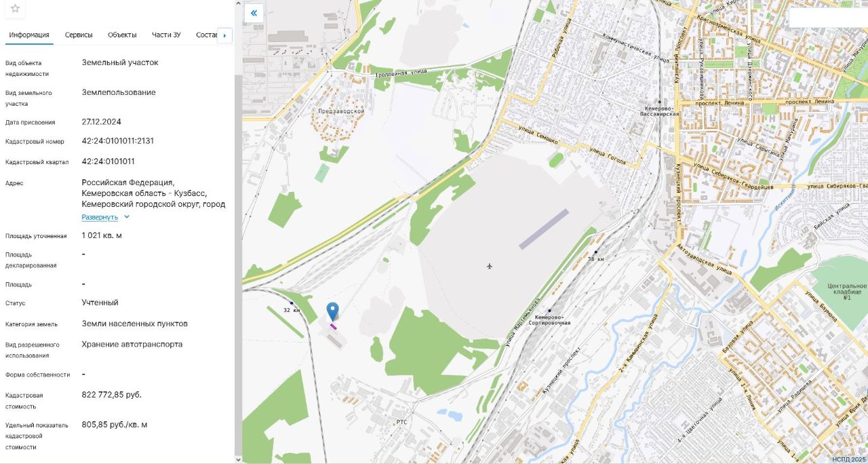Click the Кемерово-Пассажирская station label
The image size is (868, 464).
pos(662,112)
